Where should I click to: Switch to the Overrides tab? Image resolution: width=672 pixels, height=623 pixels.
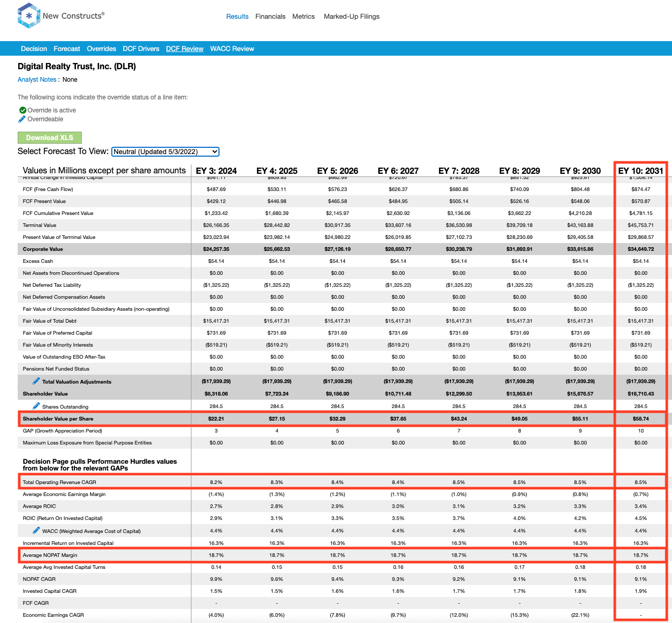tap(101, 49)
